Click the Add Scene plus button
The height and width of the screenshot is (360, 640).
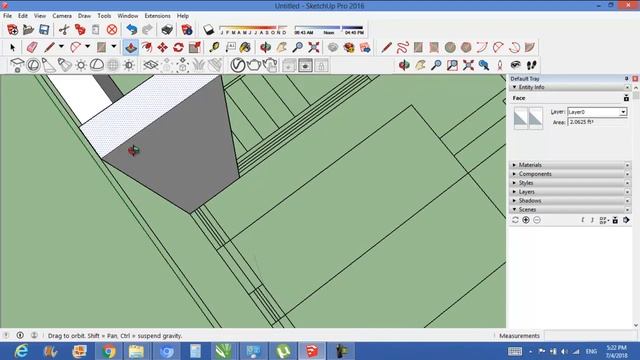(x=526, y=220)
